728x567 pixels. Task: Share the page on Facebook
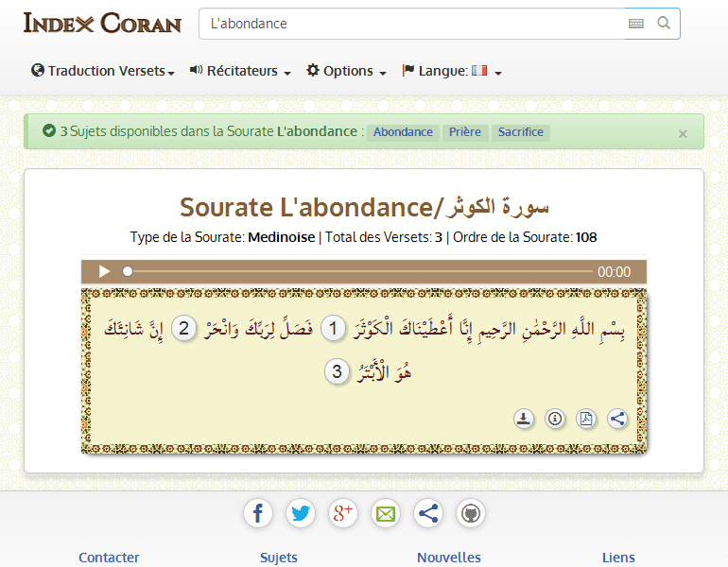(258, 514)
